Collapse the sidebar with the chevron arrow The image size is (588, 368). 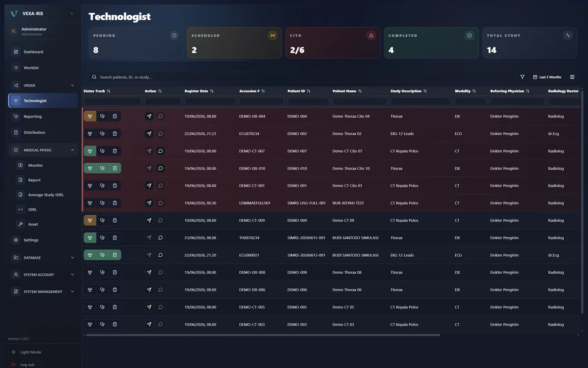(72, 14)
